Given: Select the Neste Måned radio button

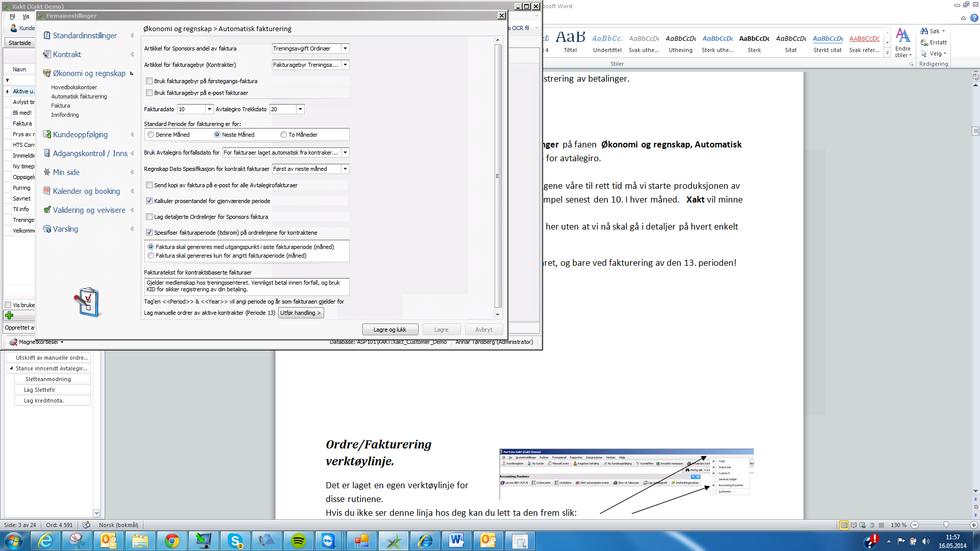Looking at the screenshot, I should (217, 135).
